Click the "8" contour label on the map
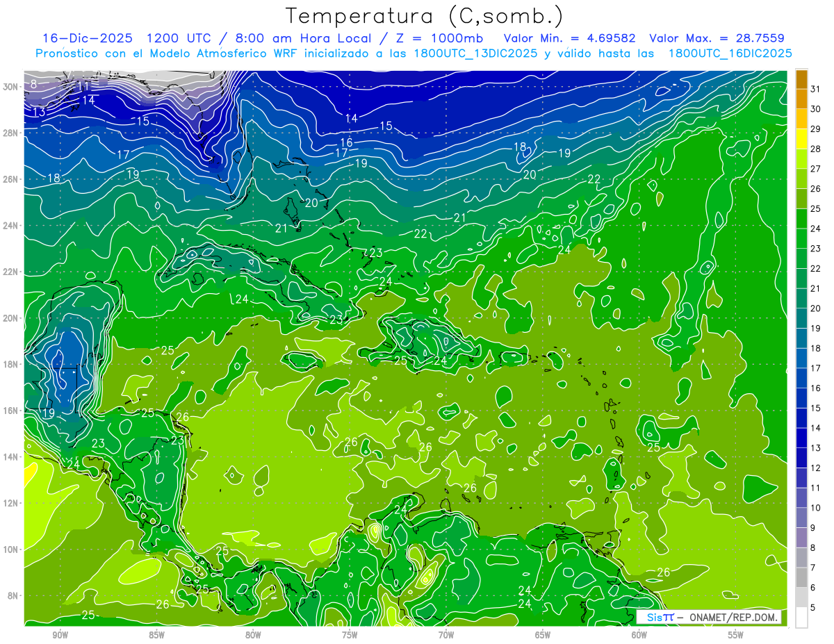The height and width of the screenshot is (644, 834). tap(33, 85)
